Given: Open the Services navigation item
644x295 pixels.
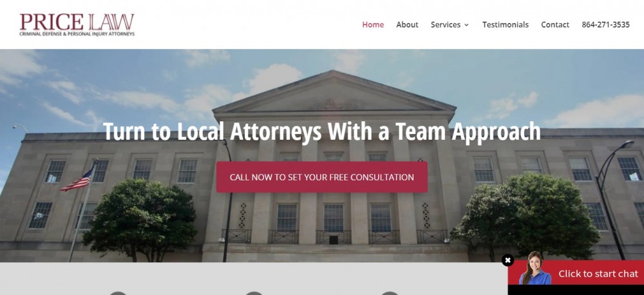Looking at the screenshot, I should 446,24.
